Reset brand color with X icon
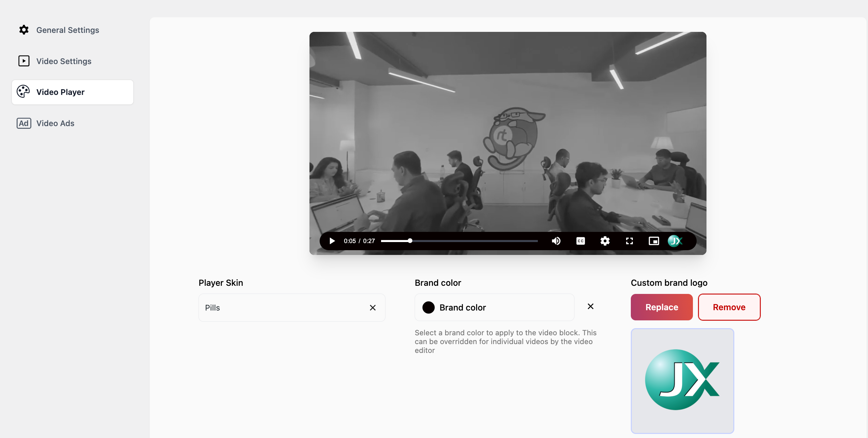 590,306
